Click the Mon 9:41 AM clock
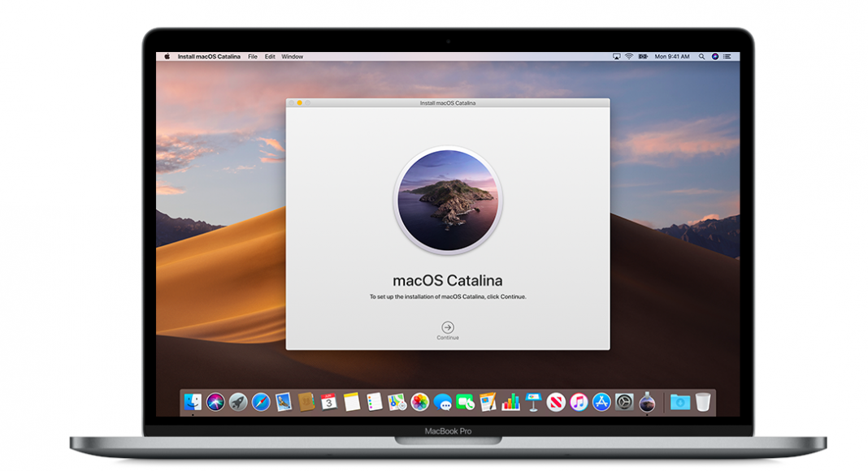The width and height of the screenshot is (868, 471). pos(672,56)
